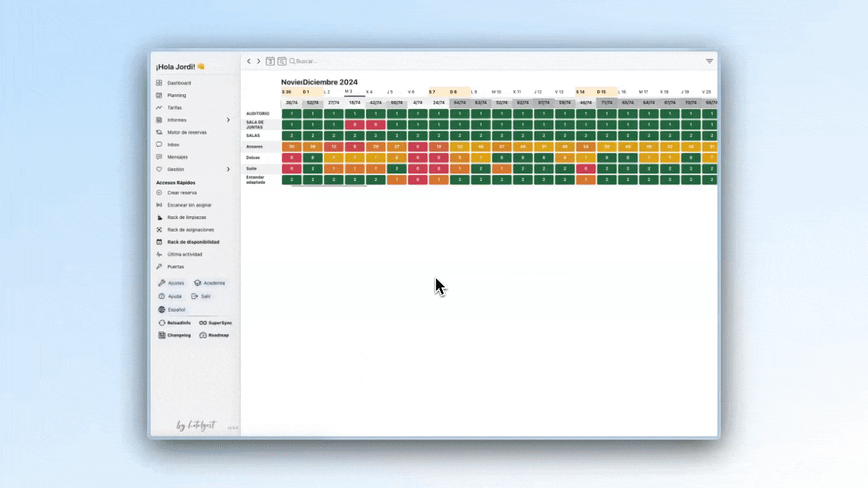Screen dimensions: 868x488
Task: Advance to next period with right arrow
Action: tap(258, 61)
